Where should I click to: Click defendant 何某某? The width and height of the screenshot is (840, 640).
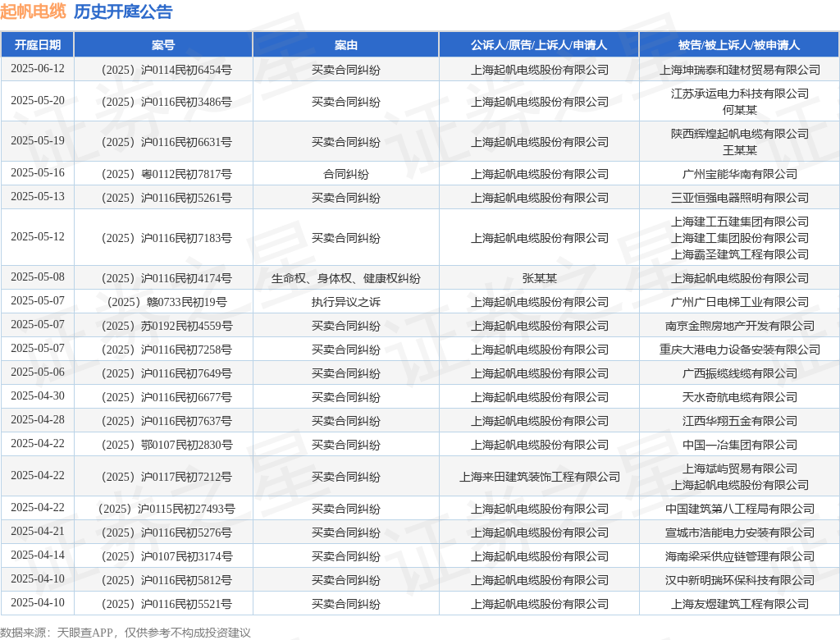pyautogui.click(x=739, y=110)
